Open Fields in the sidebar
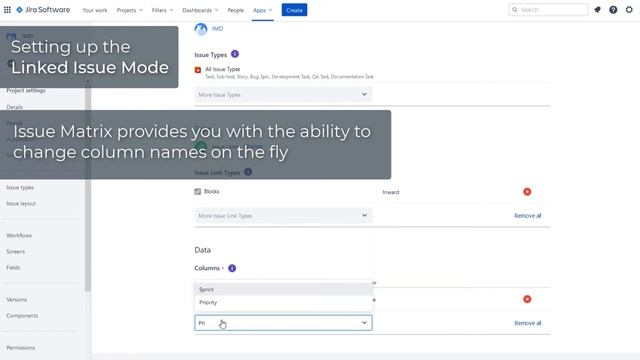The width and height of the screenshot is (640, 360). tap(13, 267)
